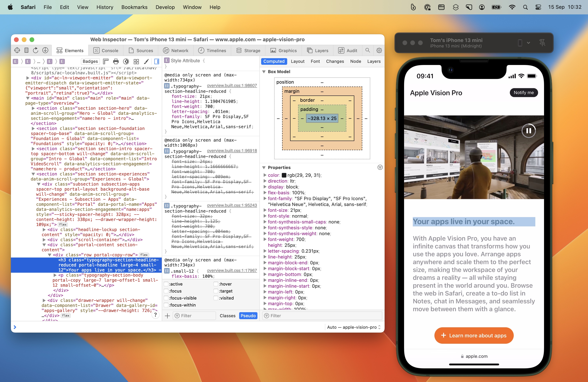Image resolution: width=588 pixels, height=382 pixels.
Task: Expand the section-hero section node
Action: coord(33,108)
